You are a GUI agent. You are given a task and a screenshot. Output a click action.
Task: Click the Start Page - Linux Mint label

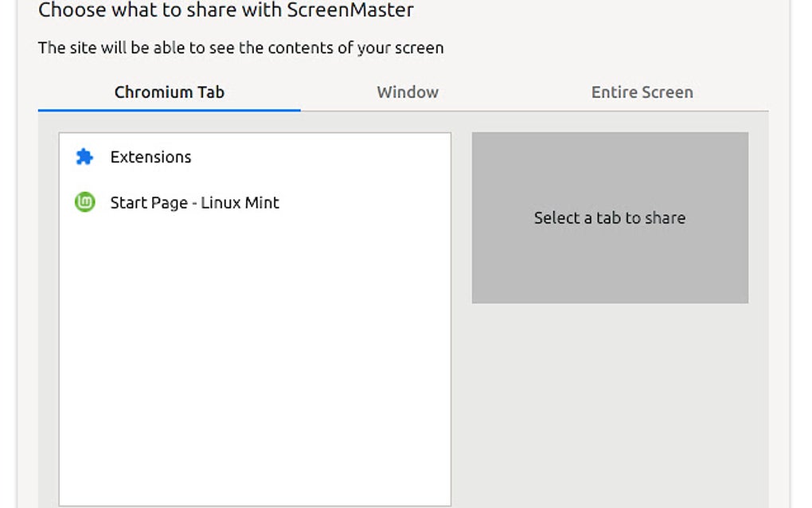pyautogui.click(x=194, y=203)
